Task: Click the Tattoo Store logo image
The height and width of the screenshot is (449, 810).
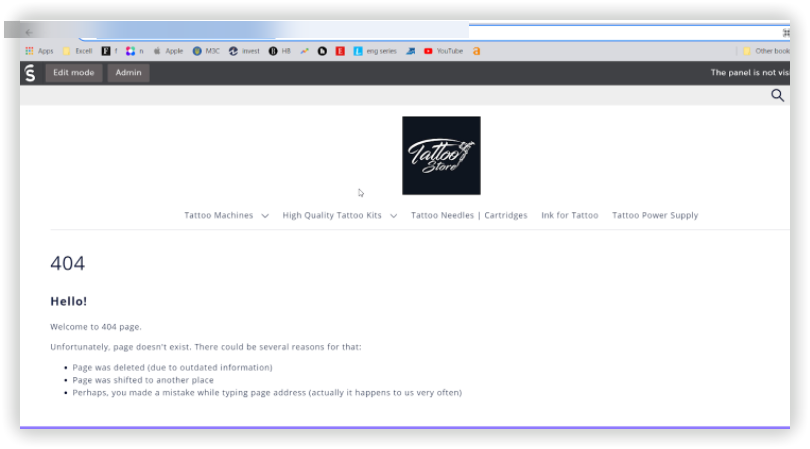Action: 441,155
